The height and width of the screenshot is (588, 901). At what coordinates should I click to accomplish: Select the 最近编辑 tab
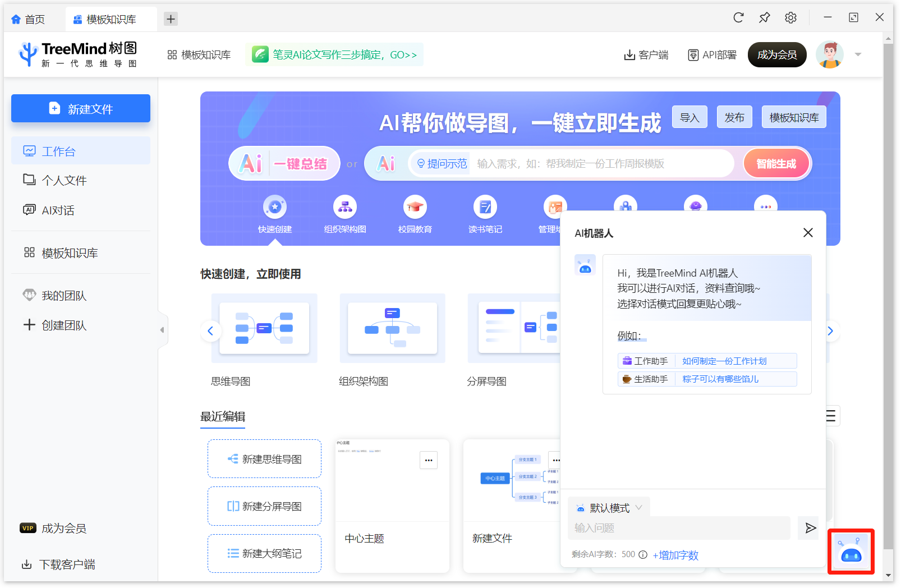223,416
